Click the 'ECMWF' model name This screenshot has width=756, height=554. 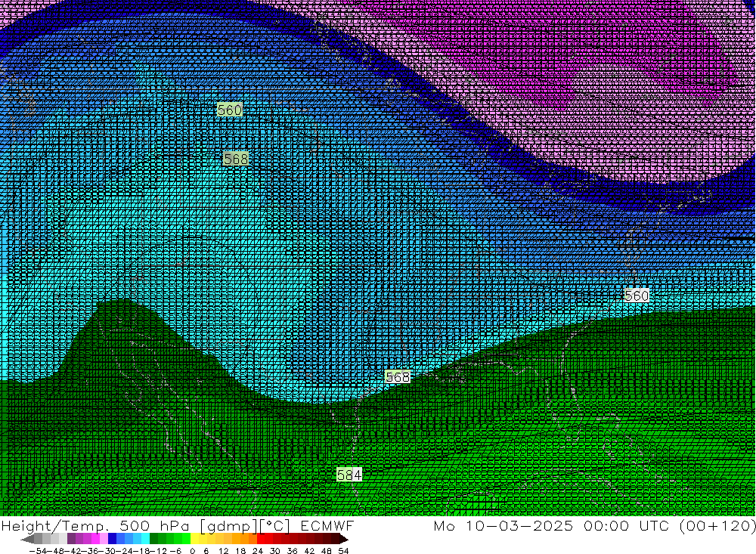pos(327,525)
